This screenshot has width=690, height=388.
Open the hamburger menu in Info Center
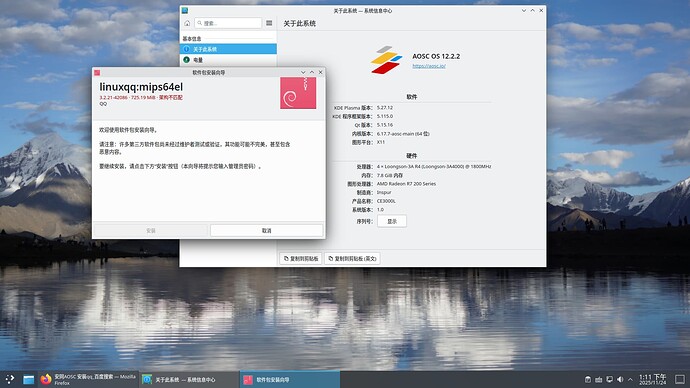click(269, 23)
